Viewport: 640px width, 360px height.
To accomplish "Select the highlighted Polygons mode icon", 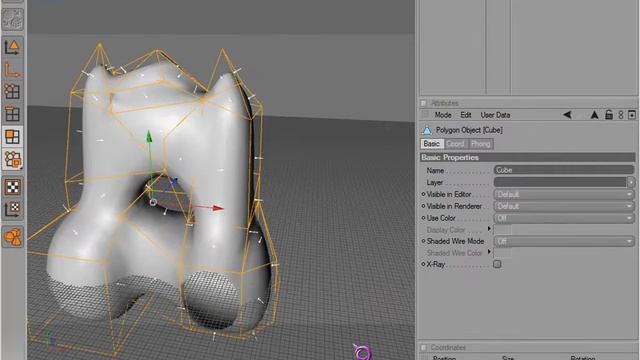I will 13,136.
